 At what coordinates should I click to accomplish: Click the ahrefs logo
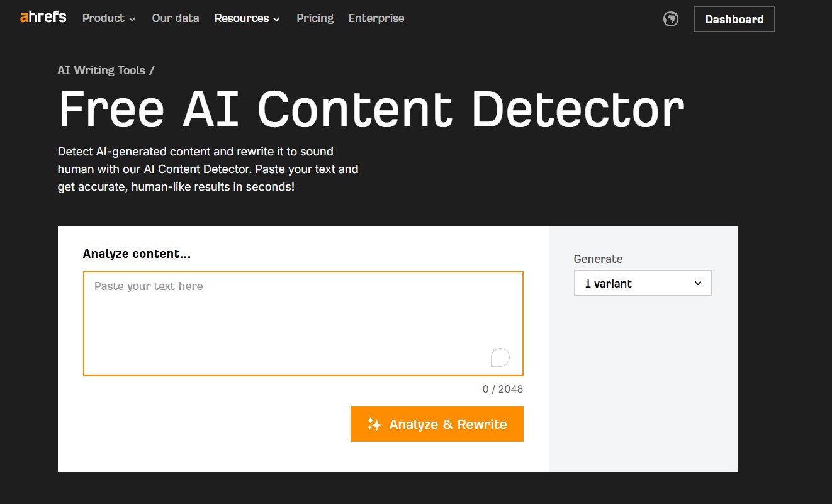(x=42, y=17)
